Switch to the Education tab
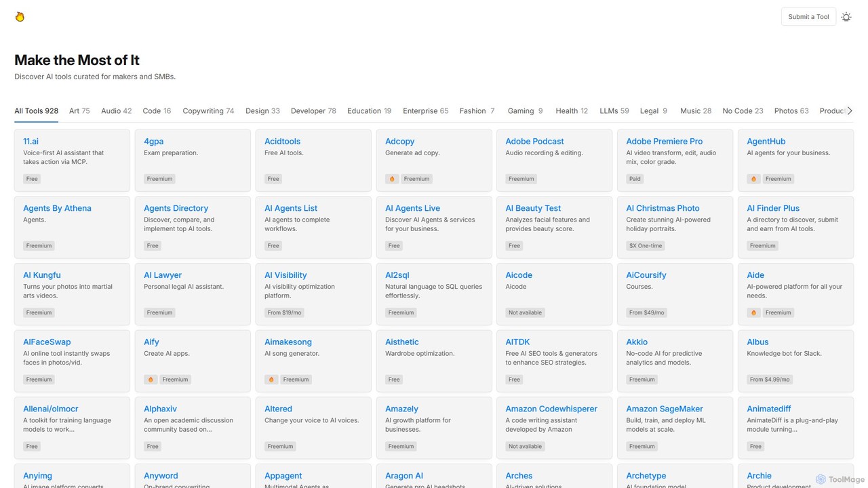 coord(370,111)
